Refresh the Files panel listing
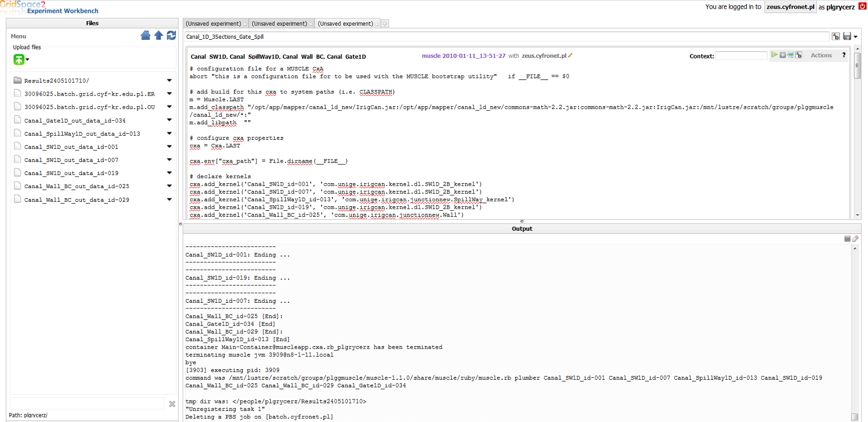 [x=171, y=35]
